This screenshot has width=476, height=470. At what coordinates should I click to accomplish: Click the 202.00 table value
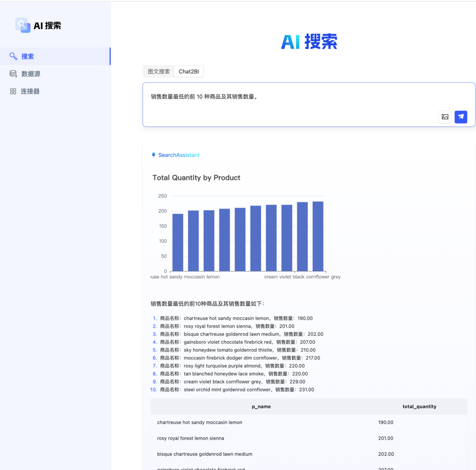[386, 454]
